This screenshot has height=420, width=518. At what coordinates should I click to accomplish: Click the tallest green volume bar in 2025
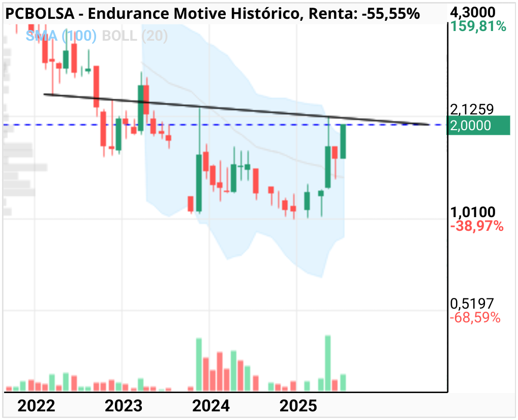coord(328,363)
